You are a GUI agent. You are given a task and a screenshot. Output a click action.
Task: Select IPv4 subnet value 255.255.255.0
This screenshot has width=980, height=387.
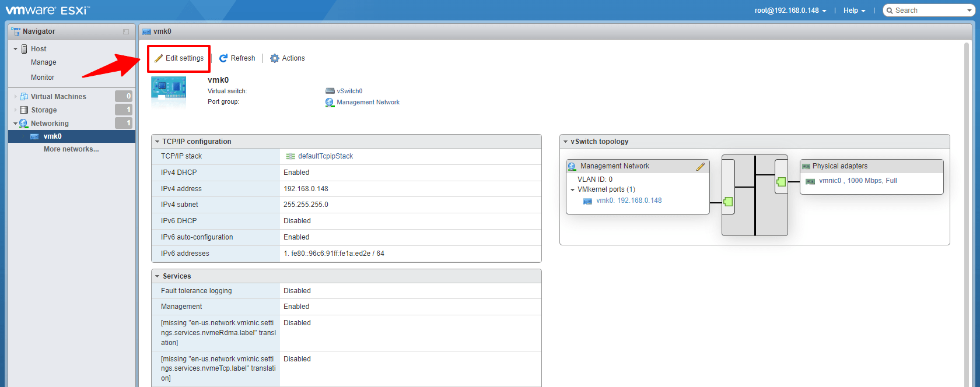pyautogui.click(x=306, y=205)
